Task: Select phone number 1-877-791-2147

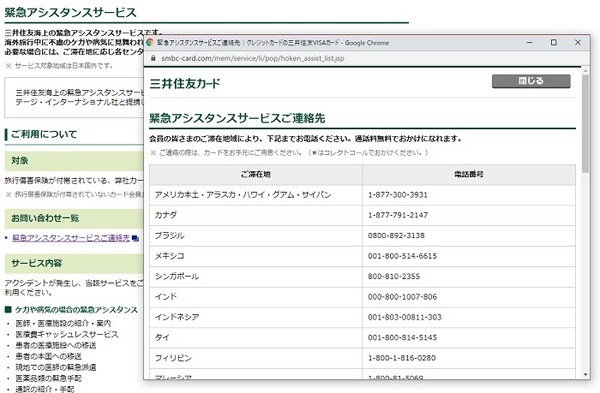Action: pos(398,215)
